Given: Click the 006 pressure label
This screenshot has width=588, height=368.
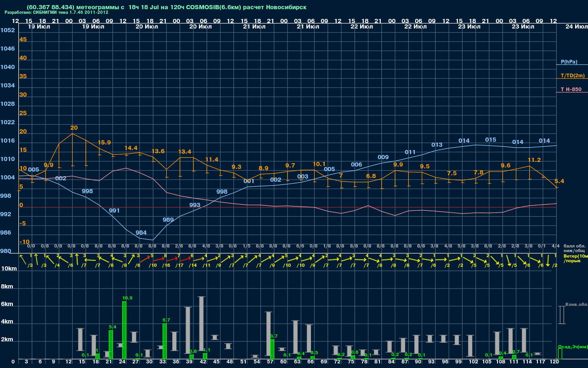Looking at the screenshot, I should pyautogui.click(x=356, y=165).
